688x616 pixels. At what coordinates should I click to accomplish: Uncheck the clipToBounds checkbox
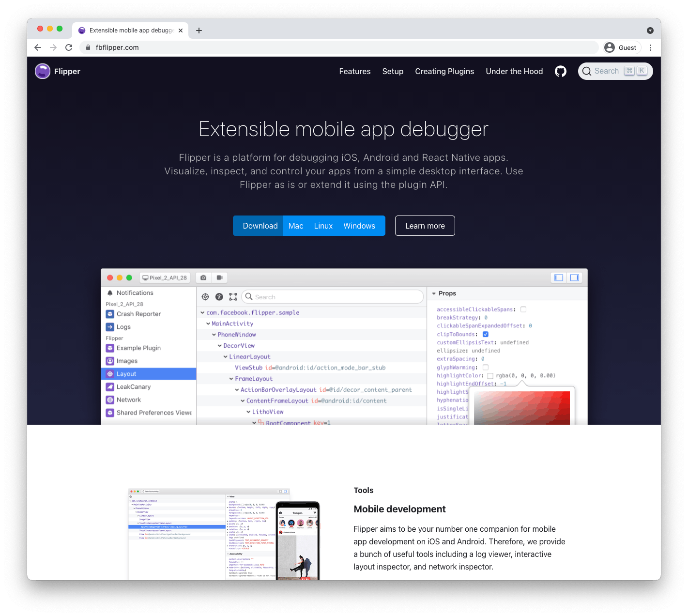[486, 334]
